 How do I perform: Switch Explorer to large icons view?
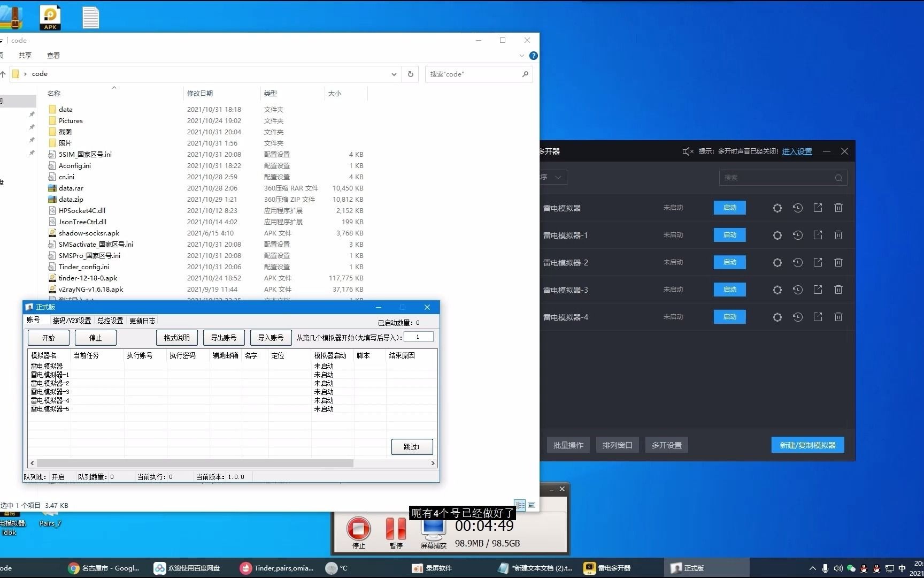click(532, 505)
